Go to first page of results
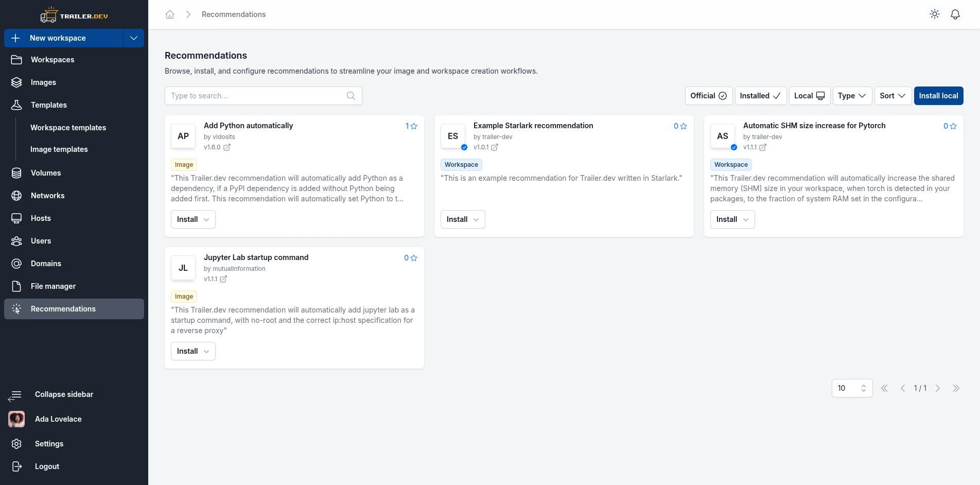980x485 pixels. tap(884, 388)
